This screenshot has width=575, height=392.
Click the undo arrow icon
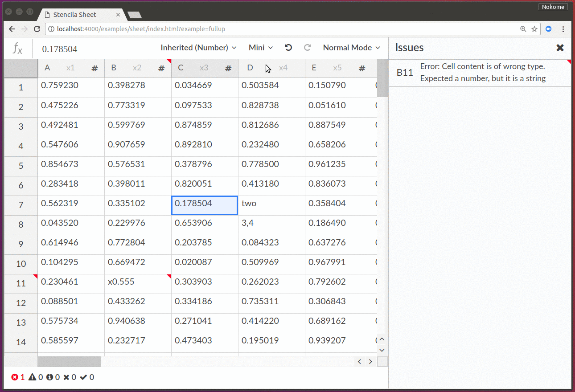pyautogui.click(x=288, y=48)
